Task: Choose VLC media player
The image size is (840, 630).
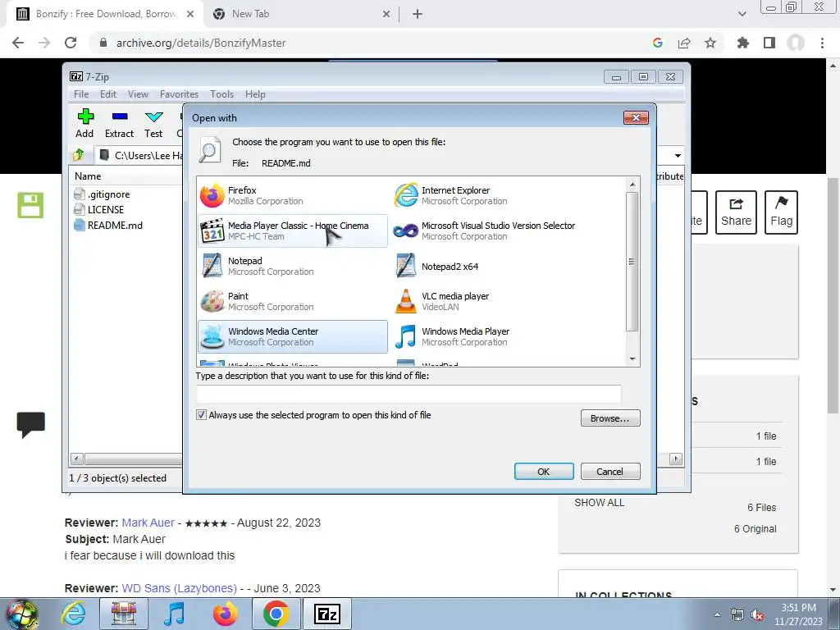Action: coord(486,302)
